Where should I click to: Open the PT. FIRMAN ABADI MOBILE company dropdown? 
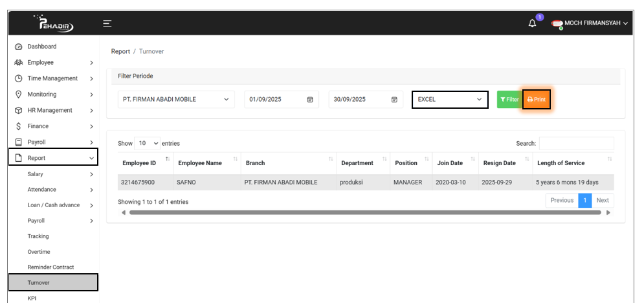coord(176,99)
